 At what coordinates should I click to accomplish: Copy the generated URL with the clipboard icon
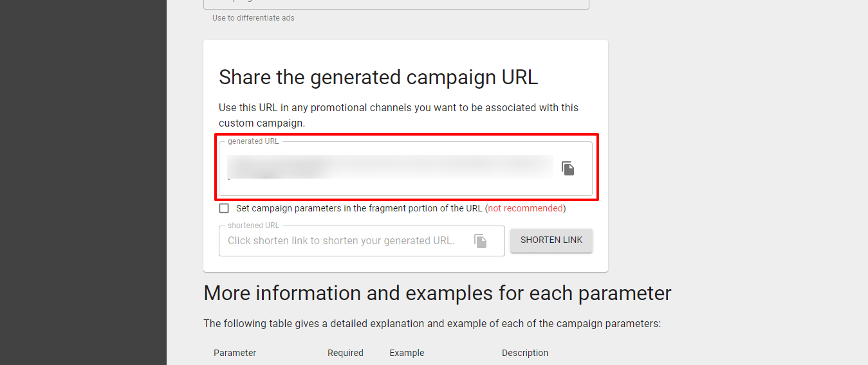[x=568, y=168]
